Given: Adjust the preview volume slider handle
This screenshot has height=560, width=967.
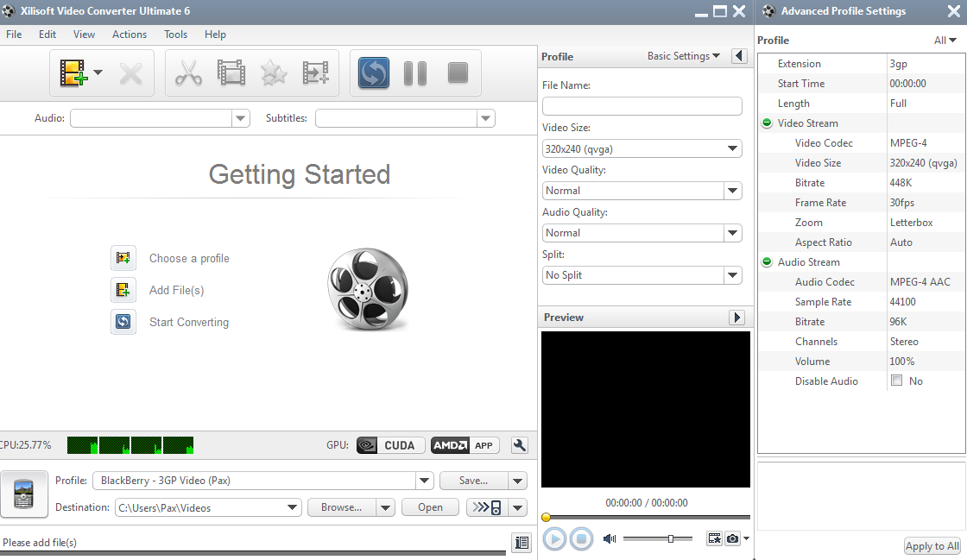Looking at the screenshot, I should pyautogui.click(x=670, y=539).
